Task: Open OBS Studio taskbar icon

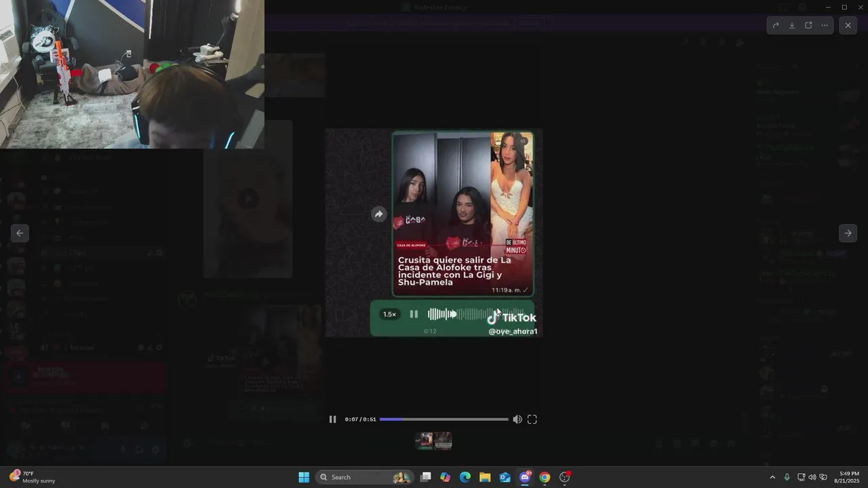Action: (x=565, y=477)
